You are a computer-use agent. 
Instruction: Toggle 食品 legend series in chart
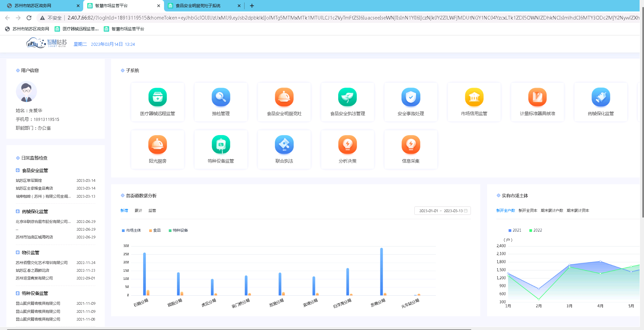(x=155, y=230)
